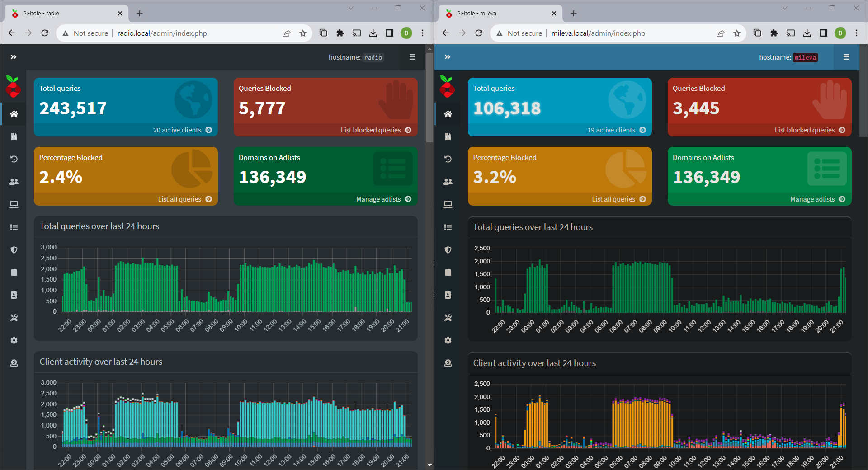Screen dimensions: 868x470
Task: Close the 'Pi-hole - mileva' tab
Action: [554, 14]
